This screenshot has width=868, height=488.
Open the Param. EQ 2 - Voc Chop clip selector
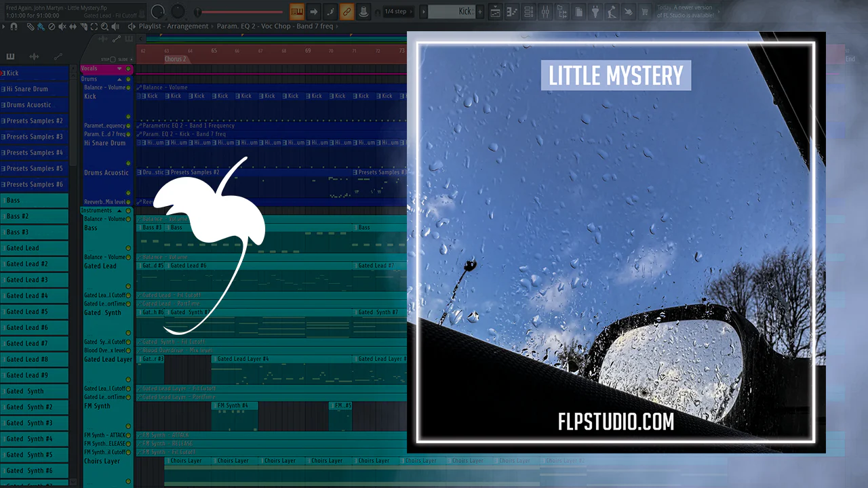pos(275,26)
